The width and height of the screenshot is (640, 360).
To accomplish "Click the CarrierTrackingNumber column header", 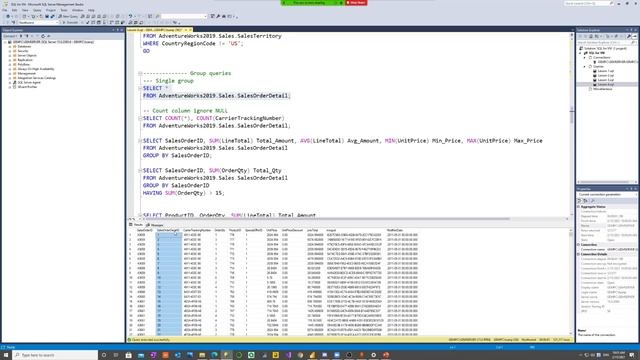I will [x=197, y=230].
